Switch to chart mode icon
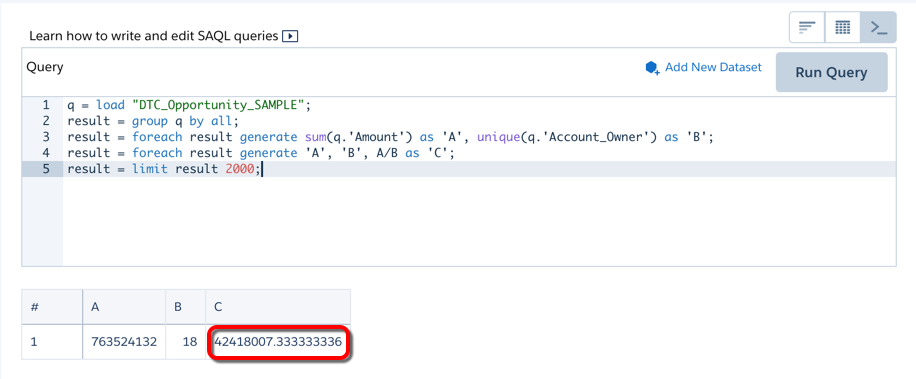This screenshot has width=916, height=379. tap(807, 27)
